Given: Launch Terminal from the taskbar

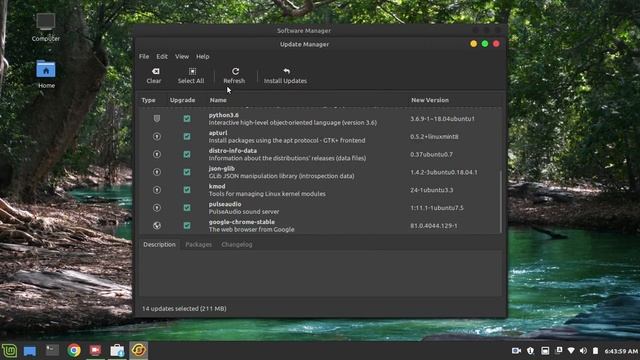Looking at the screenshot, I should click(x=52, y=350).
